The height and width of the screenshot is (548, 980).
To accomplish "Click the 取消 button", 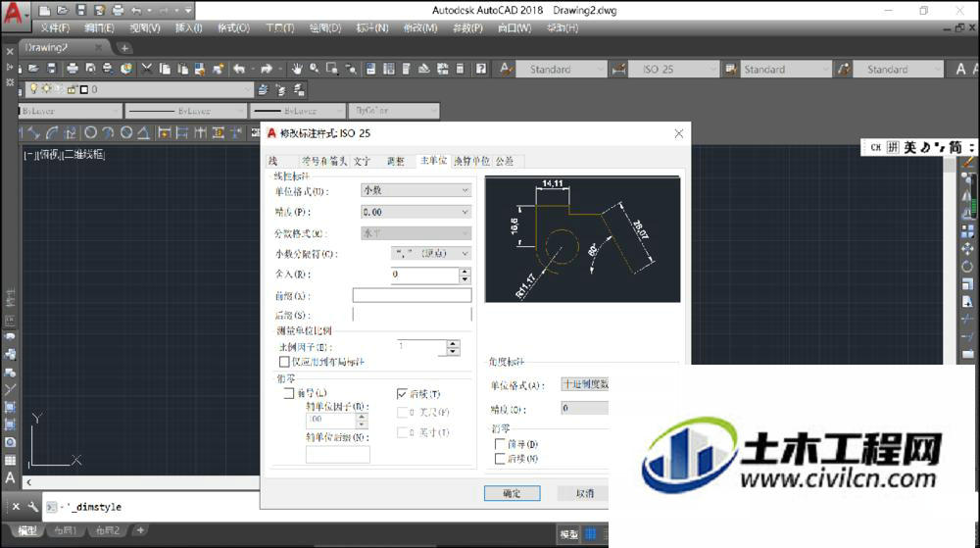I will click(585, 493).
